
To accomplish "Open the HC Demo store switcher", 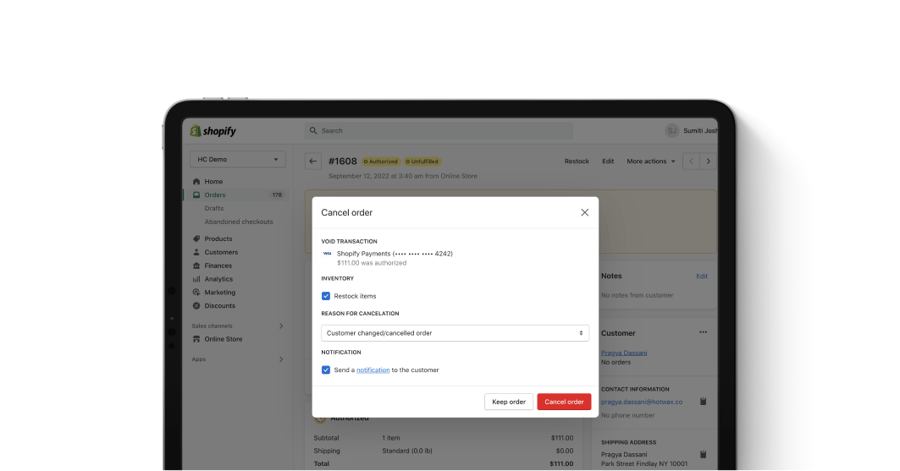I will [x=238, y=159].
